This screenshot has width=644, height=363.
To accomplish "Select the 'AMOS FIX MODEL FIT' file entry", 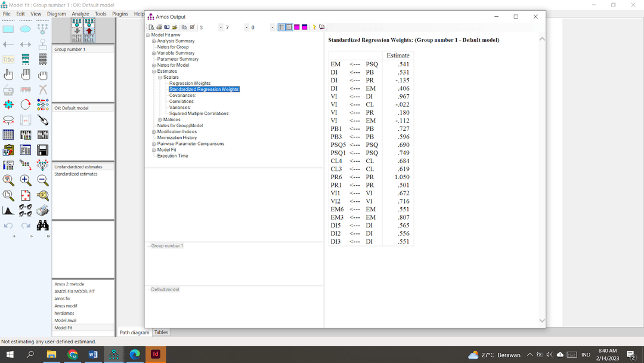I will click(75, 291).
